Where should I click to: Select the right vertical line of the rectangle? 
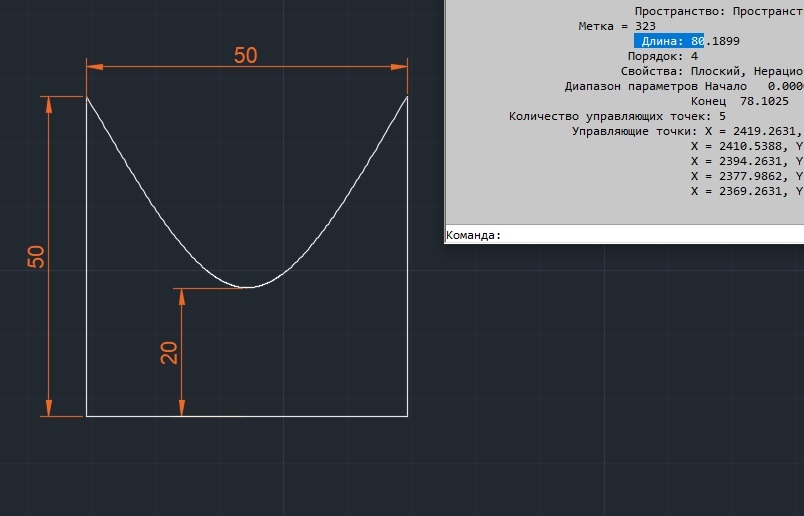click(408, 256)
